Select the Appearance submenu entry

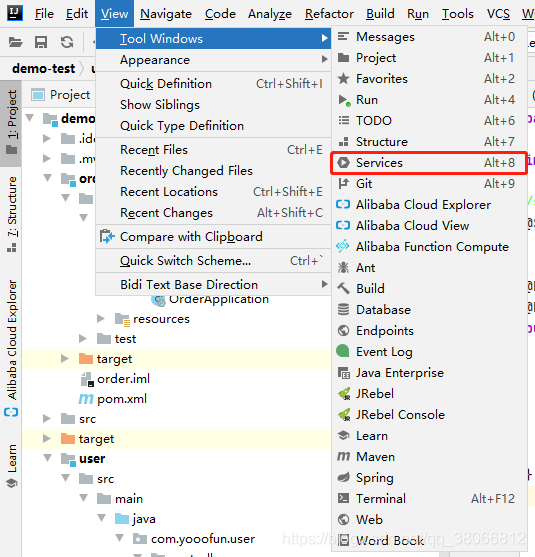click(x=214, y=60)
